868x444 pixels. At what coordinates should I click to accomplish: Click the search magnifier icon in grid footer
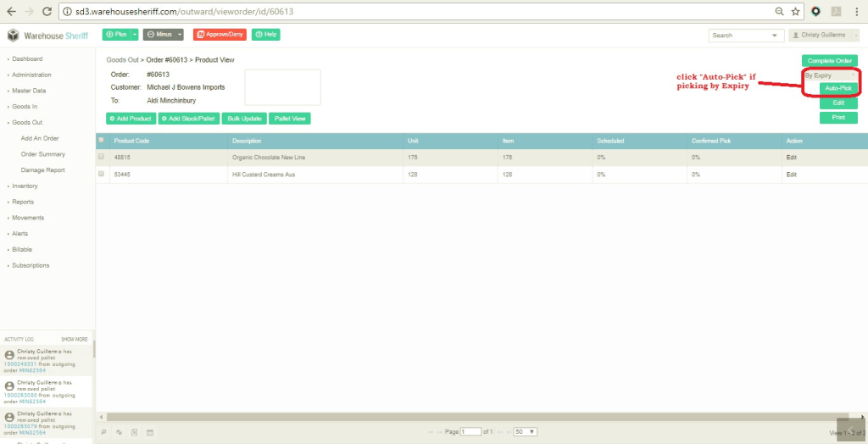pyautogui.click(x=103, y=432)
